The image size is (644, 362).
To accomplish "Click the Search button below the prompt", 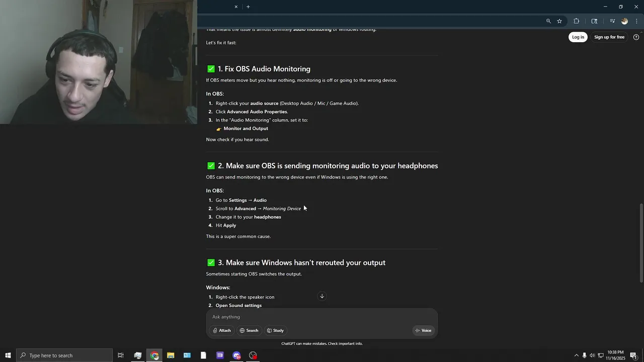I will [249, 330].
